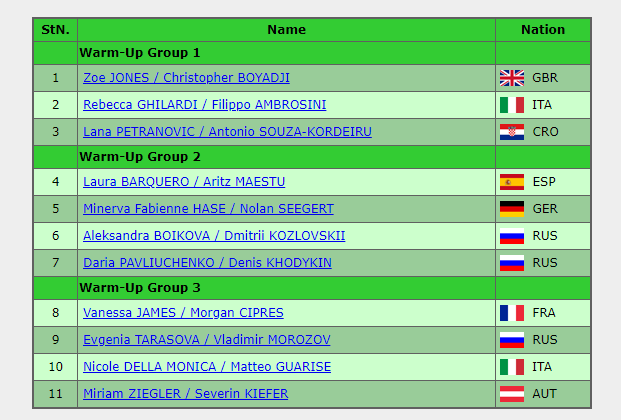Open Aleksandra BOIKOVA / Dmitrii KOZLOVSKII link

[214, 235]
